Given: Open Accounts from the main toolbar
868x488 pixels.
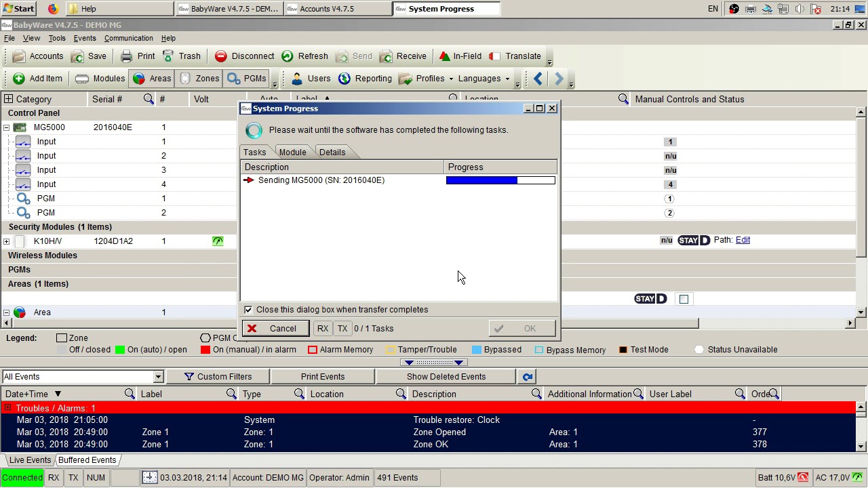Looking at the screenshot, I should [38, 56].
